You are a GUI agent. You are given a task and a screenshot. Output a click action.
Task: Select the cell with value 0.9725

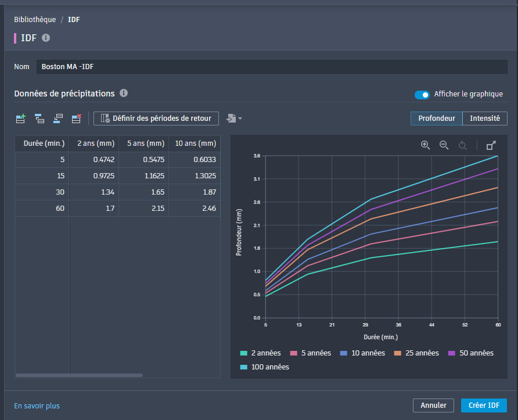coord(94,176)
